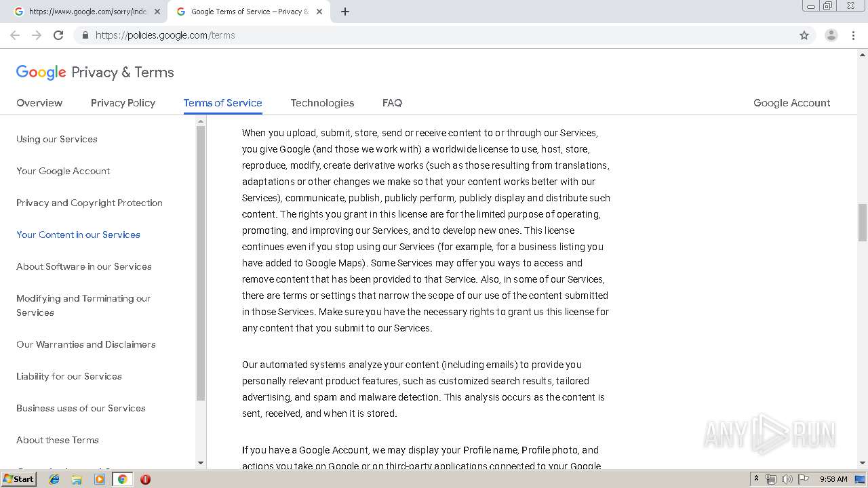This screenshot has width=868, height=488.
Task: Open the FAQ tab
Action: 392,103
